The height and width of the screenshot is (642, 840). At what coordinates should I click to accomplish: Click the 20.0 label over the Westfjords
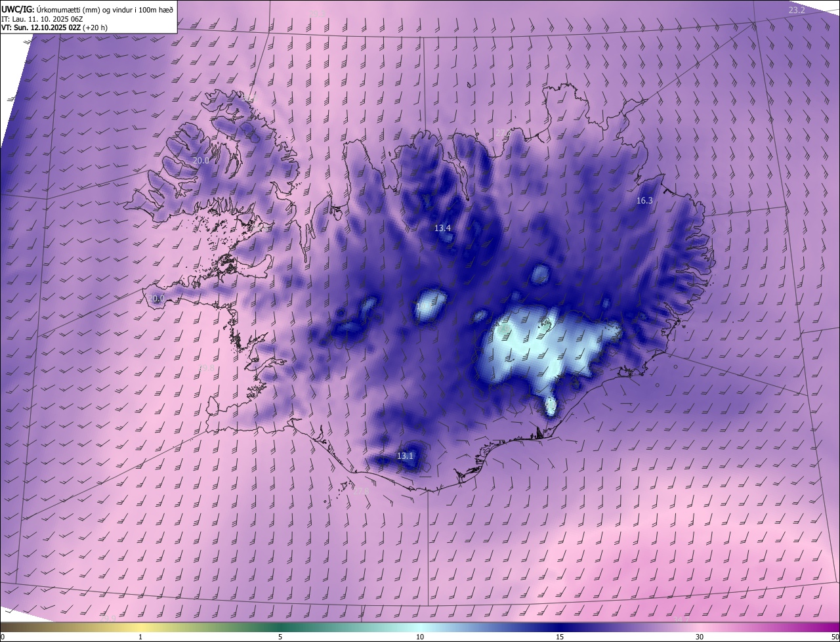click(x=201, y=160)
